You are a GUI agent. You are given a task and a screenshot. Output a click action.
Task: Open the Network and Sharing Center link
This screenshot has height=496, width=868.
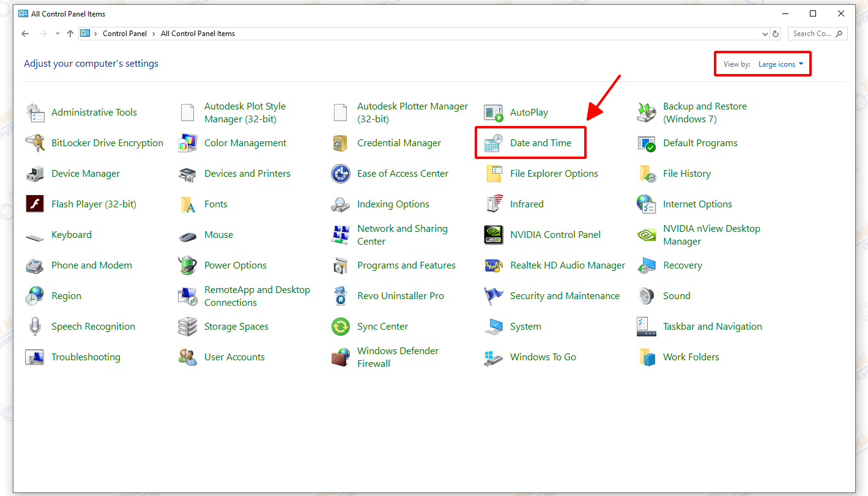pyautogui.click(x=402, y=235)
